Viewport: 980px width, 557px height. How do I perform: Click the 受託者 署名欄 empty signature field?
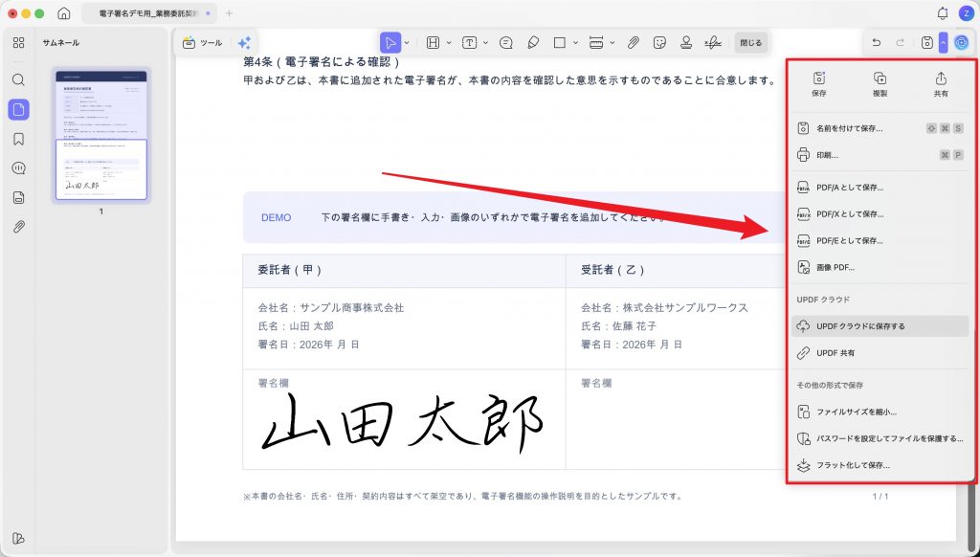click(x=675, y=419)
